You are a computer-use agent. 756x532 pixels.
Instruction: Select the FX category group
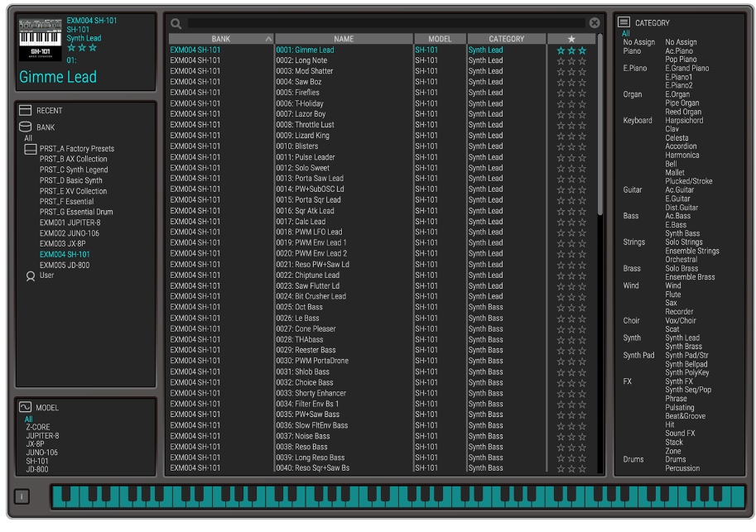628,381
